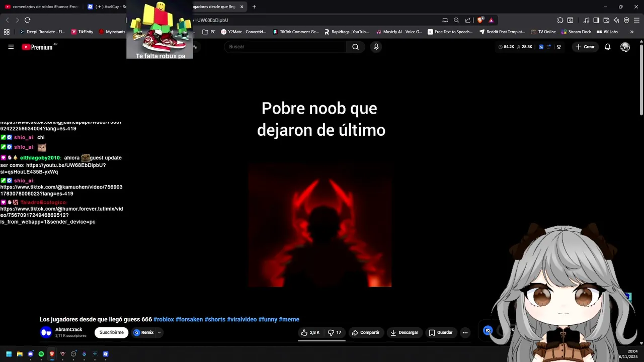Expand the bookmarks overflow chevron

(x=631, y=32)
